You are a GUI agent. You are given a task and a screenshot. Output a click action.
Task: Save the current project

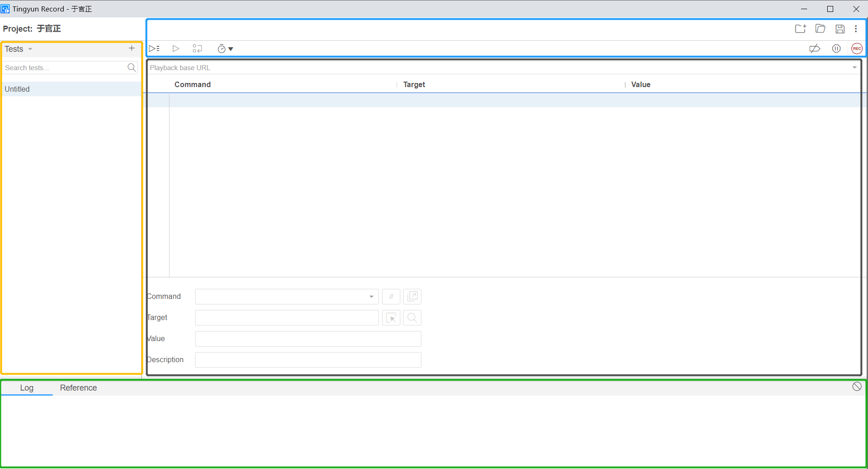[x=840, y=29]
